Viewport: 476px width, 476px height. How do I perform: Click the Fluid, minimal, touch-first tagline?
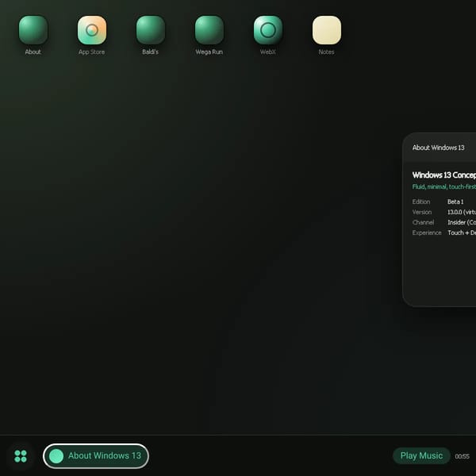click(x=443, y=187)
